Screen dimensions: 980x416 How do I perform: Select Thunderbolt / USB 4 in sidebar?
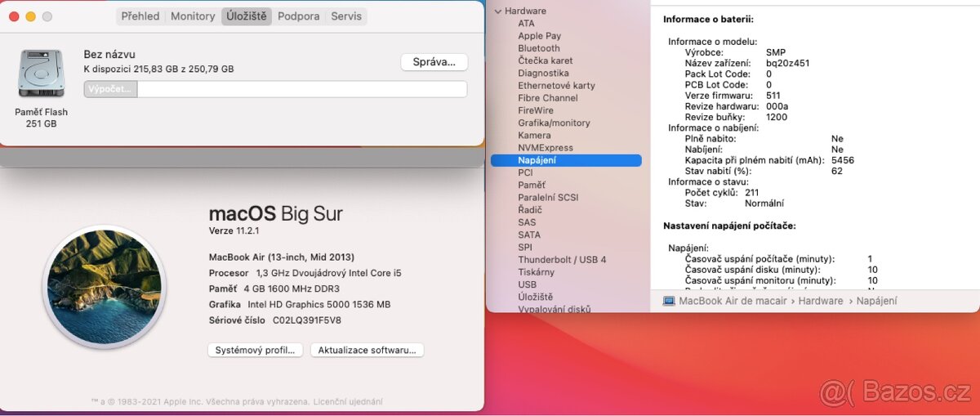[562, 259]
